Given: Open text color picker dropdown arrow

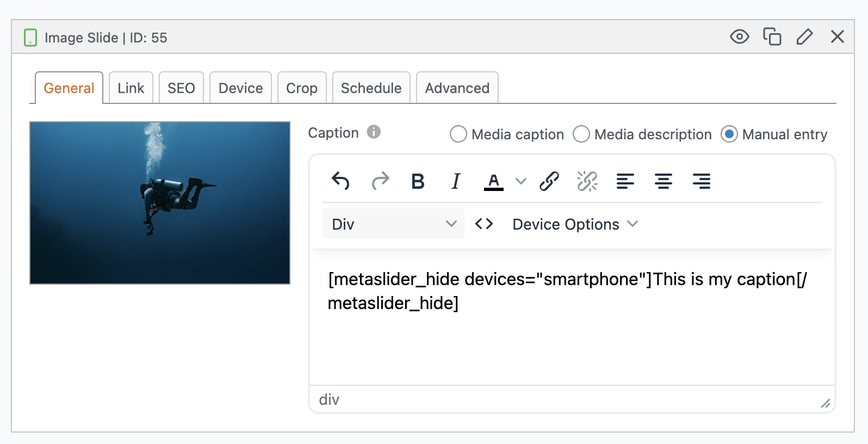Looking at the screenshot, I should click(521, 181).
